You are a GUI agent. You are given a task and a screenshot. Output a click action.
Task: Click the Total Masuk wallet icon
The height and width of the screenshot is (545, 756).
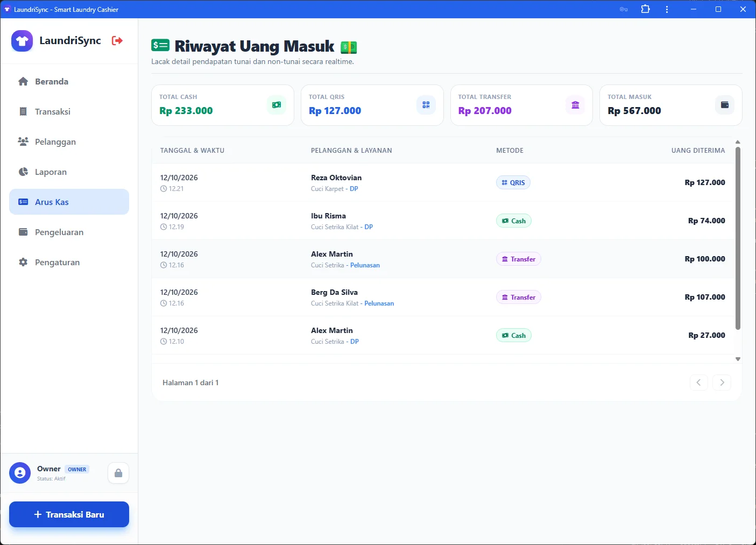[x=725, y=105]
